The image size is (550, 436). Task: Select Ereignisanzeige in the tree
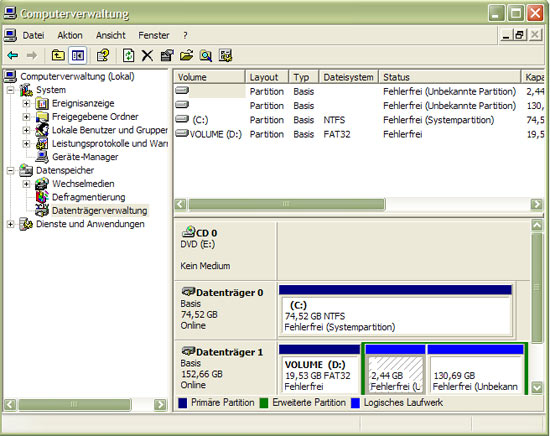[x=83, y=103]
